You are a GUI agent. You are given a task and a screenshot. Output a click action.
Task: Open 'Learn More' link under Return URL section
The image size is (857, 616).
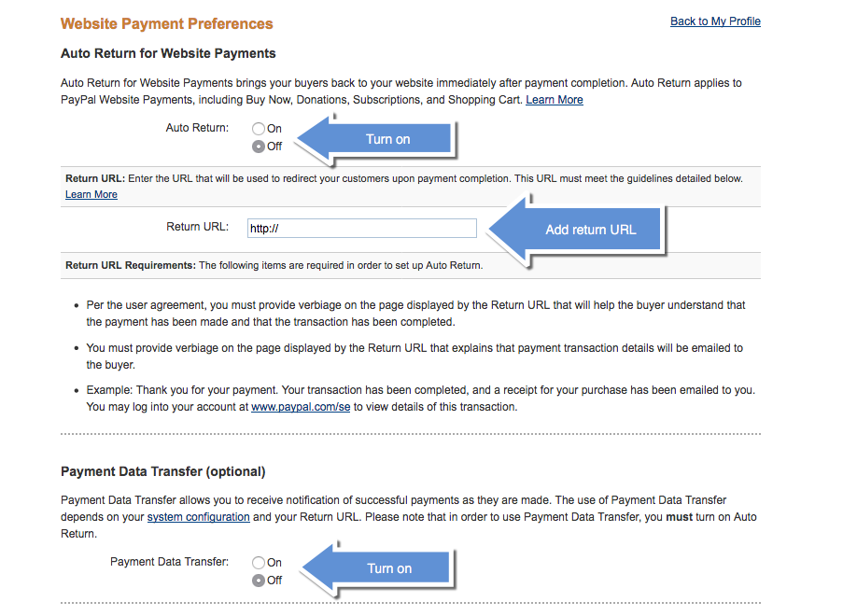pyautogui.click(x=91, y=194)
